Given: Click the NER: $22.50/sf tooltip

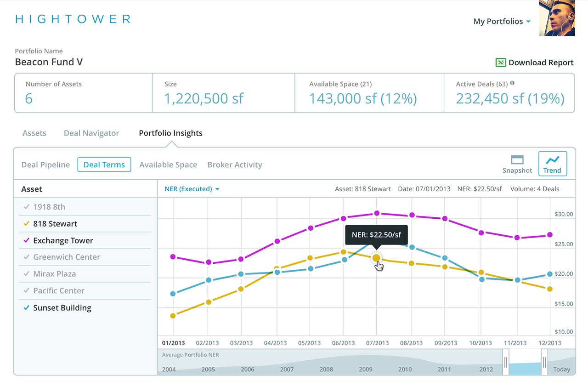Looking at the screenshot, I should pyautogui.click(x=376, y=235).
